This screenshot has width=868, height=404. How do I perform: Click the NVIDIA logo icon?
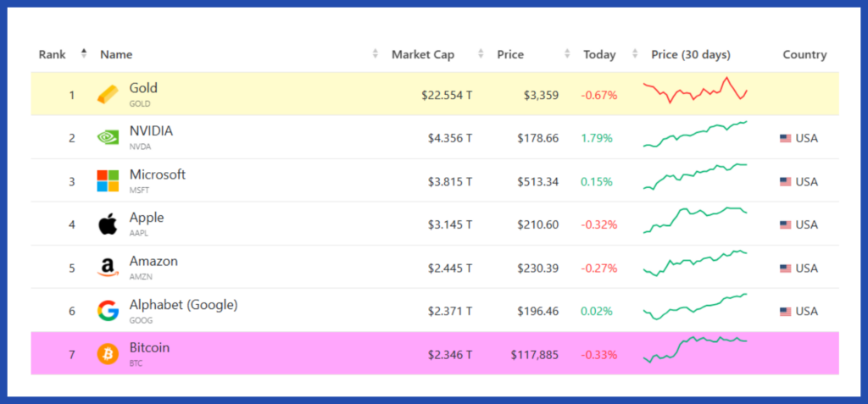(108, 137)
